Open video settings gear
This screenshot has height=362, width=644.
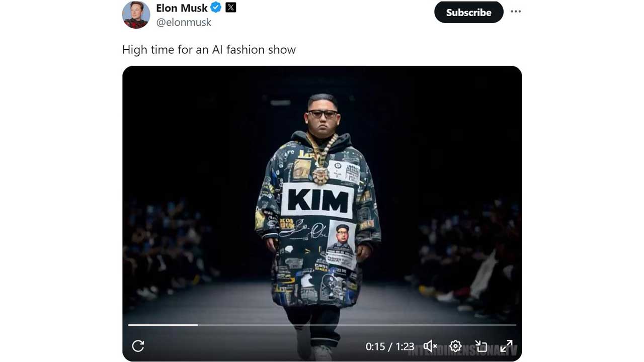click(x=455, y=346)
